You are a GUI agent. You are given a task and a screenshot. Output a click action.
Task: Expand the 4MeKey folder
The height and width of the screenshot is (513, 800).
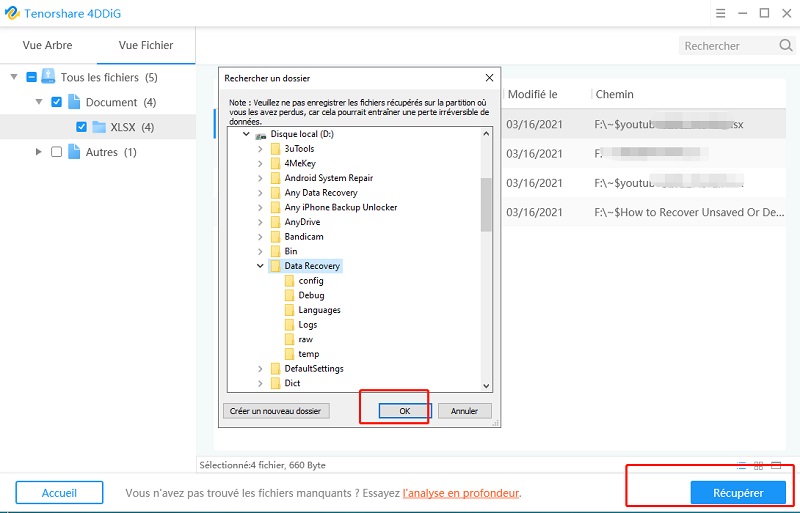click(260, 163)
